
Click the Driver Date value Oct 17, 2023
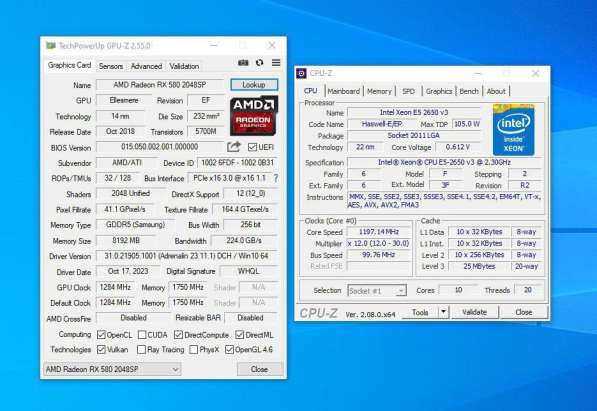point(128,271)
